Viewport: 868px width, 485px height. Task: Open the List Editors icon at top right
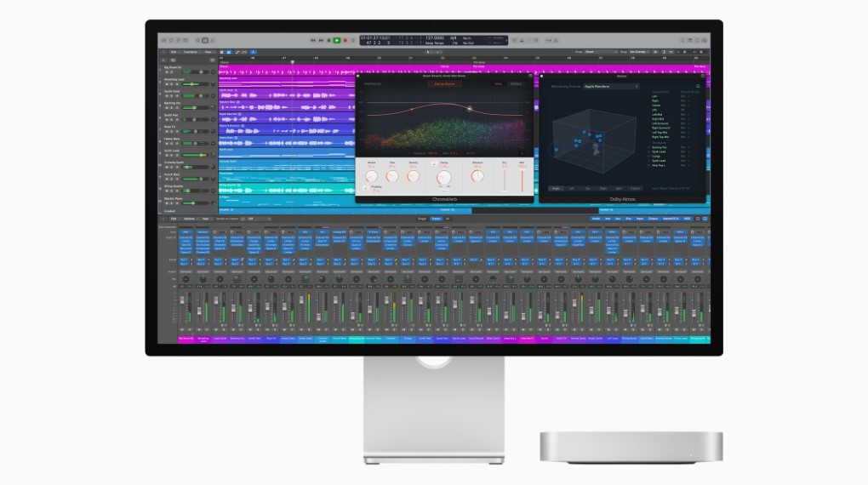(682, 41)
